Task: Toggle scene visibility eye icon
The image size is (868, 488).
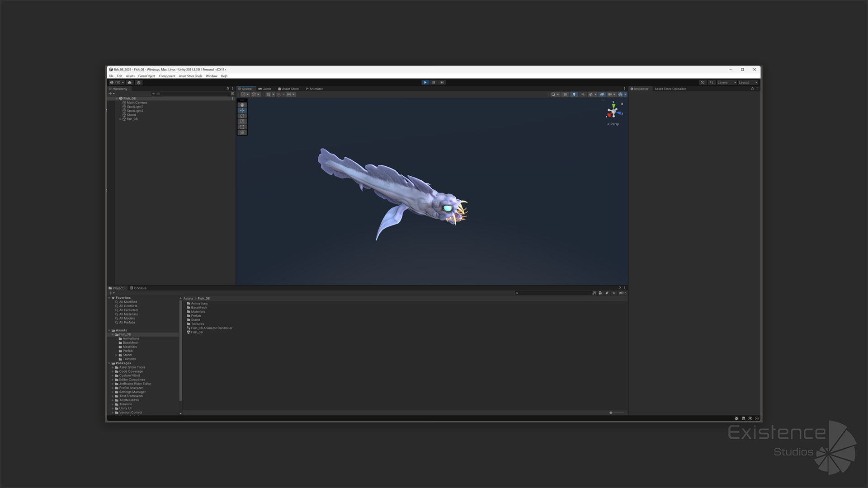Action: pos(602,94)
